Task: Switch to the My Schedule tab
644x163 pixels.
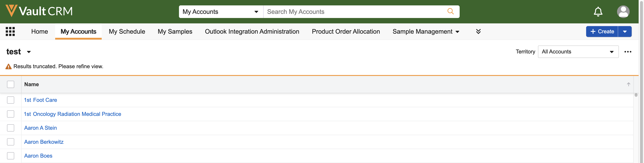Action: [x=127, y=31]
